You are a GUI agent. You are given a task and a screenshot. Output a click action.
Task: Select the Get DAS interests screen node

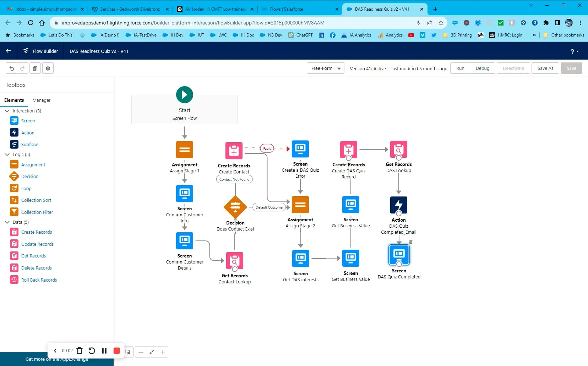[301, 259]
